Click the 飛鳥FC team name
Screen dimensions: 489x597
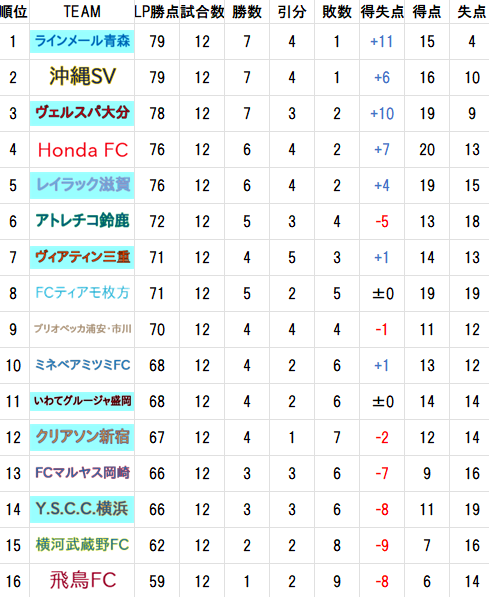[x=83, y=581]
